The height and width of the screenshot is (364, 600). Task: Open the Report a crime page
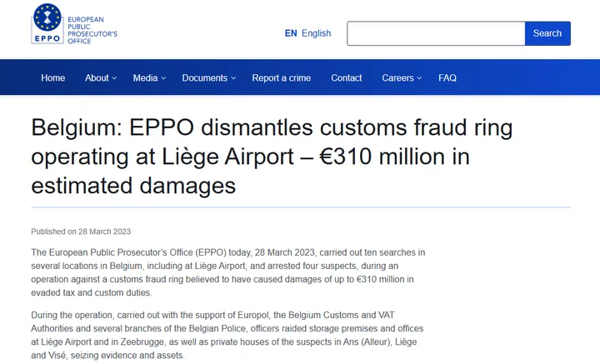tap(282, 77)
